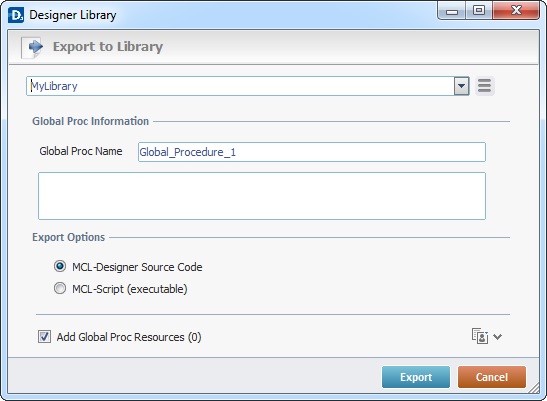Minimize the Designer Library window

tap(452, 11)
